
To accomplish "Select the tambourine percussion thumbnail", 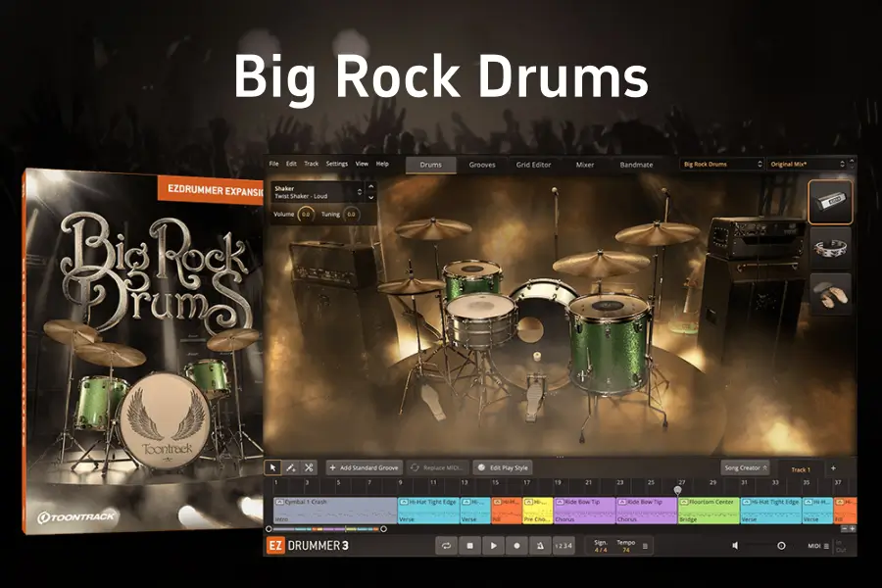I will pos(830,248).
